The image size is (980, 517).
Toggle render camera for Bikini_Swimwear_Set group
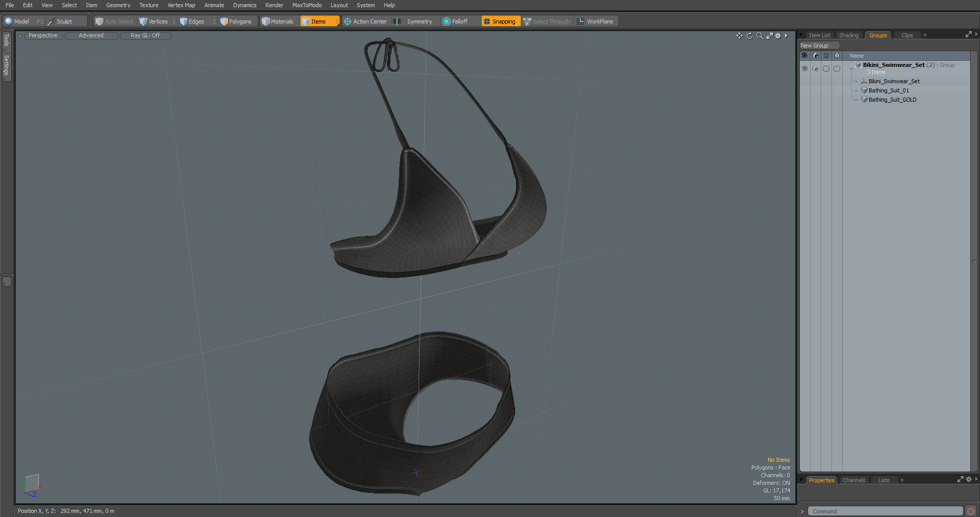pos(816,68)
